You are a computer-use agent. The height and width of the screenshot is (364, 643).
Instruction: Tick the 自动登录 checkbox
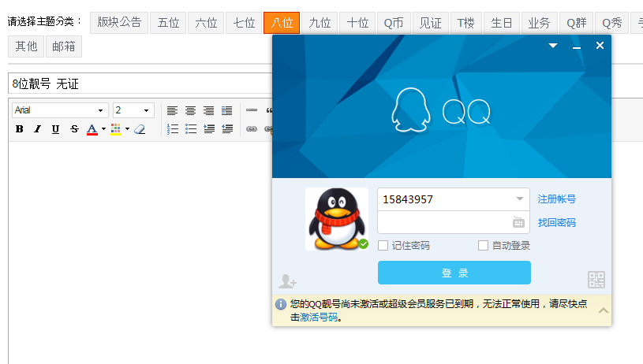(x=483, y=245)
